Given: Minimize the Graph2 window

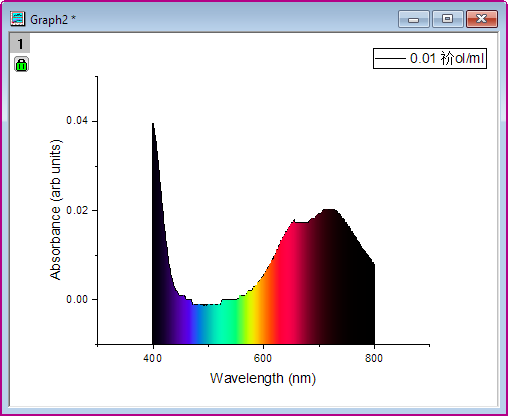Looking at the screenshot, I should [x=414, y=19].
